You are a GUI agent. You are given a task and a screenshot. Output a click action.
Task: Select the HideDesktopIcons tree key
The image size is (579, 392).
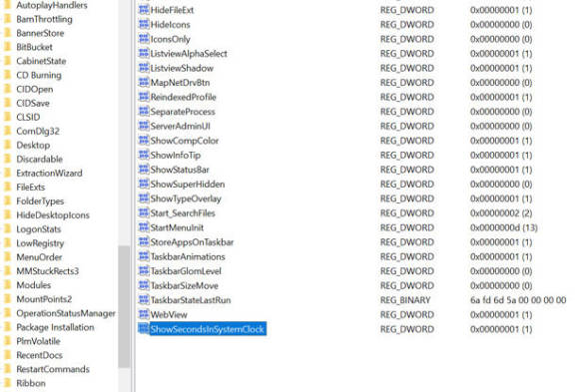tap(53, 214)
